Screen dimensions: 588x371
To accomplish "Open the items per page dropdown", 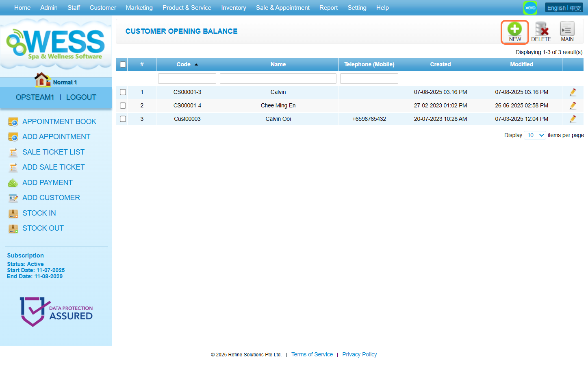I will [x=535, y=135].
